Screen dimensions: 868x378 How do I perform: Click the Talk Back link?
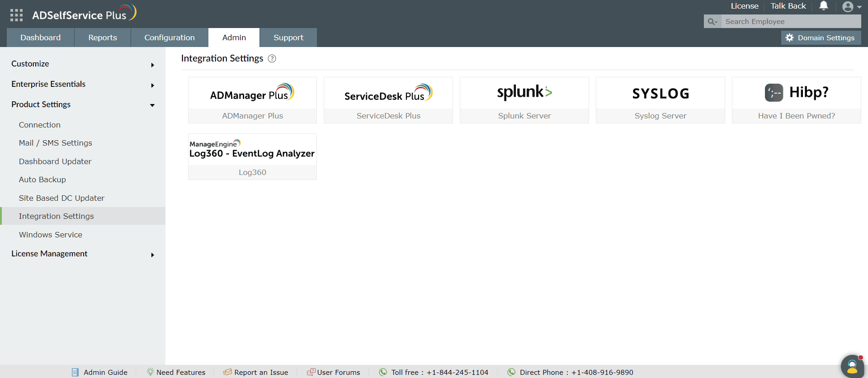788,6
